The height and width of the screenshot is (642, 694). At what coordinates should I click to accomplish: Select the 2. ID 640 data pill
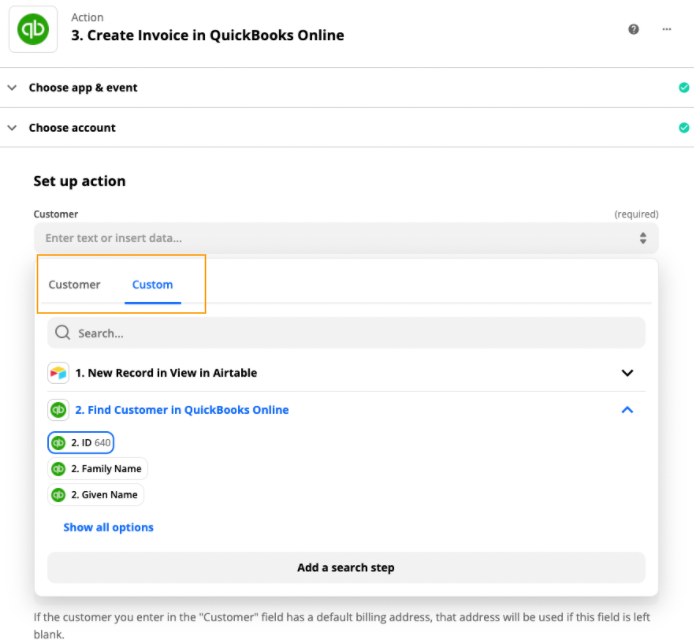[x=81, y=442]
